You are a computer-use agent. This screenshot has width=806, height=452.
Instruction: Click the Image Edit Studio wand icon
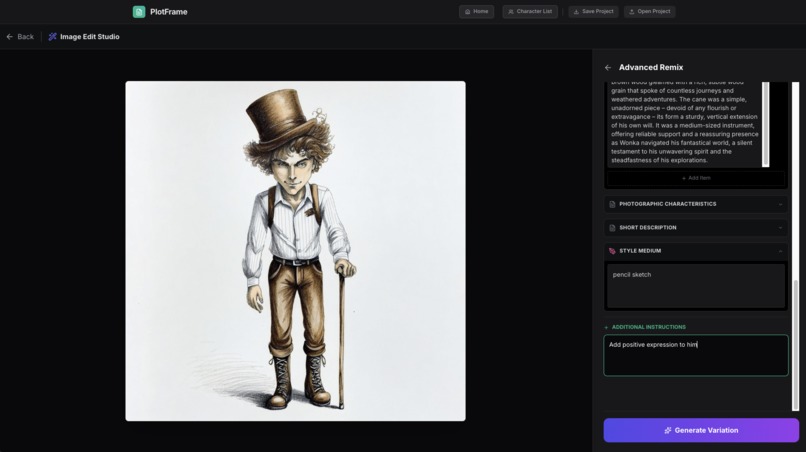[52, 37]
